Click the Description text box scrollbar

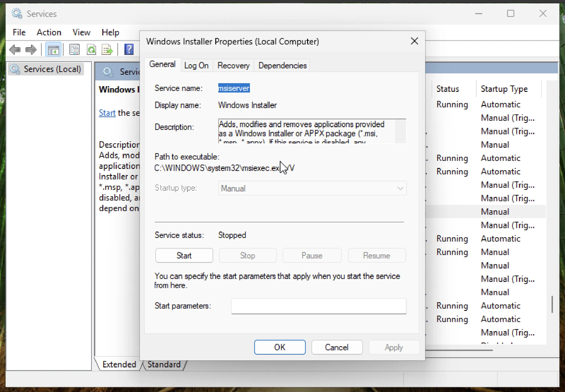(x=400, y=131)
